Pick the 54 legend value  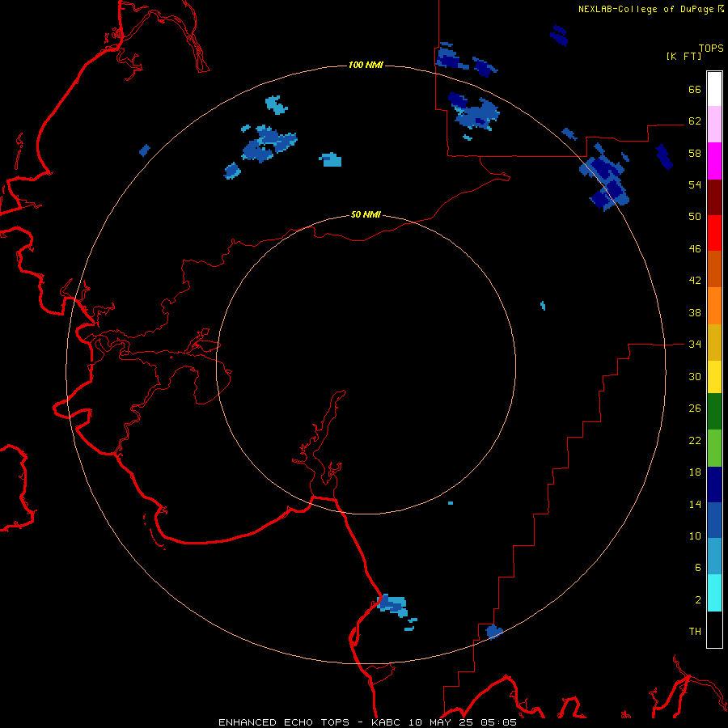point(695,184)
